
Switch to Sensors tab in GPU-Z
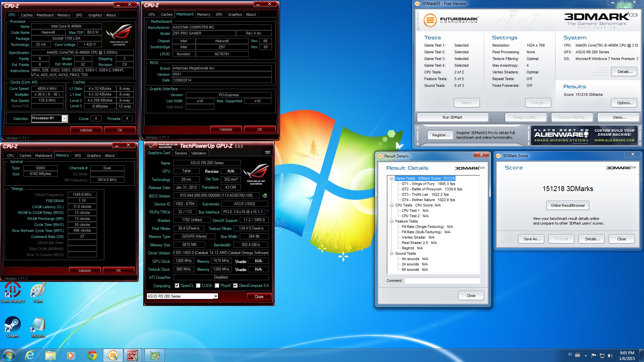point(180,153)
